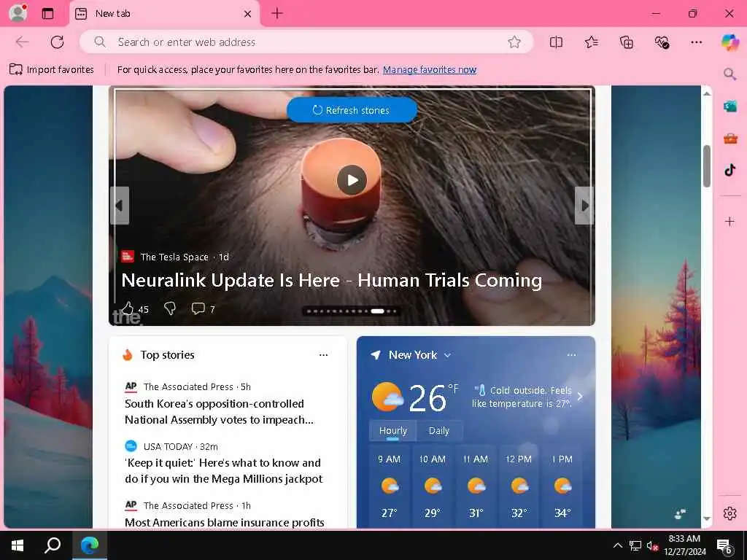Image resolution: width=747 pixels, height=560 pixels.
Task: Click Microsoft Edge on the taskbar
Action: click(90, 545)
